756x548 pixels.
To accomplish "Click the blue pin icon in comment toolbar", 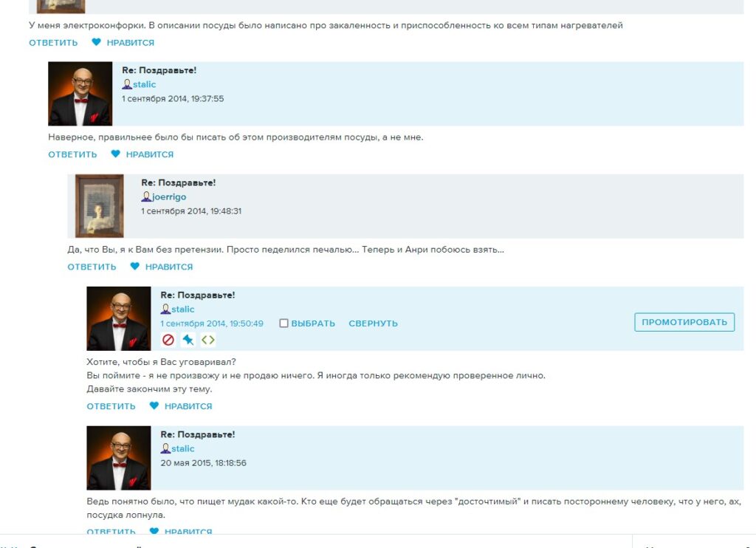I will point(188,340).
